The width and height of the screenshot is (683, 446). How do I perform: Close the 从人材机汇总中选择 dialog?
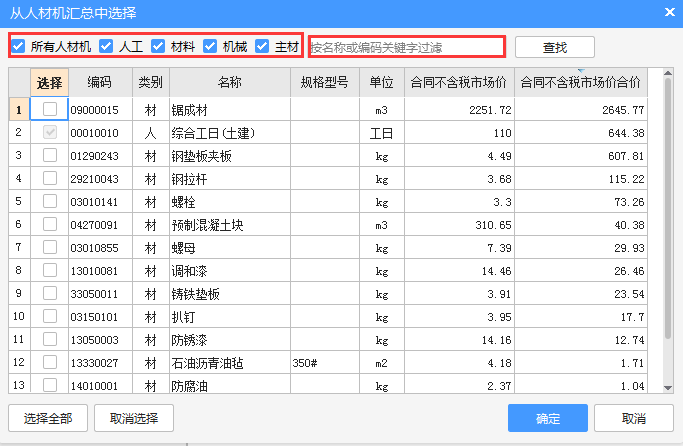tap(669, 12)
